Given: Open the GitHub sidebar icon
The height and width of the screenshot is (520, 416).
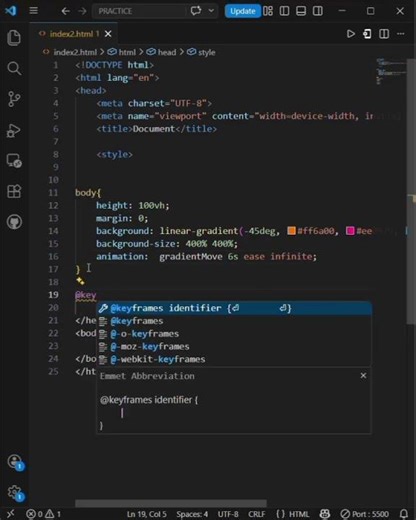Looking at the screenshot, I should [x=14, y=222].
